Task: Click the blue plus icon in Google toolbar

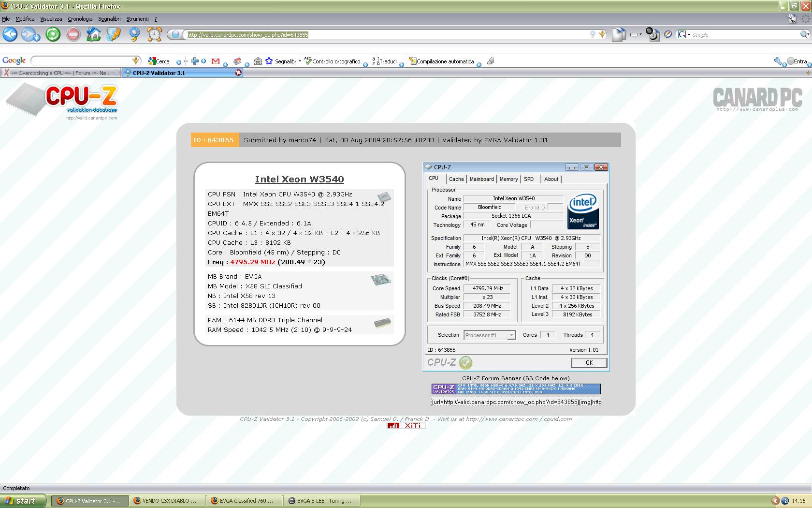Action: pyautogui.click(x=195, y=61)
